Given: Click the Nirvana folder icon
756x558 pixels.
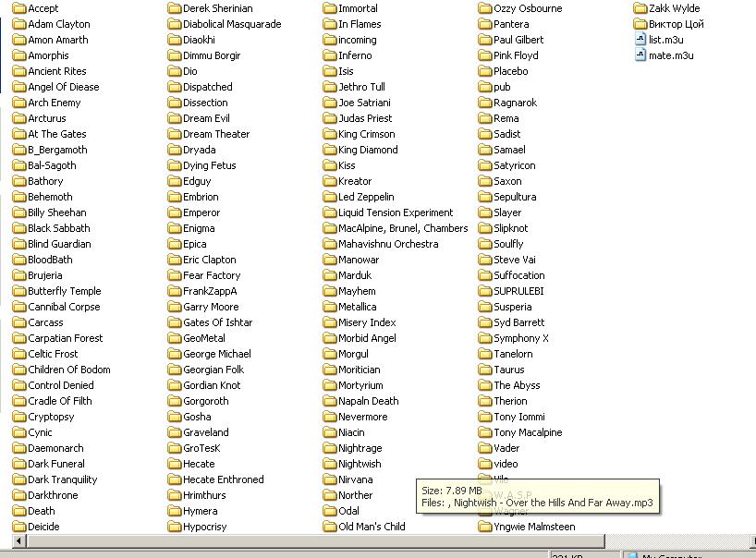Looking at the screenshot, I should (x=330, y=480).
